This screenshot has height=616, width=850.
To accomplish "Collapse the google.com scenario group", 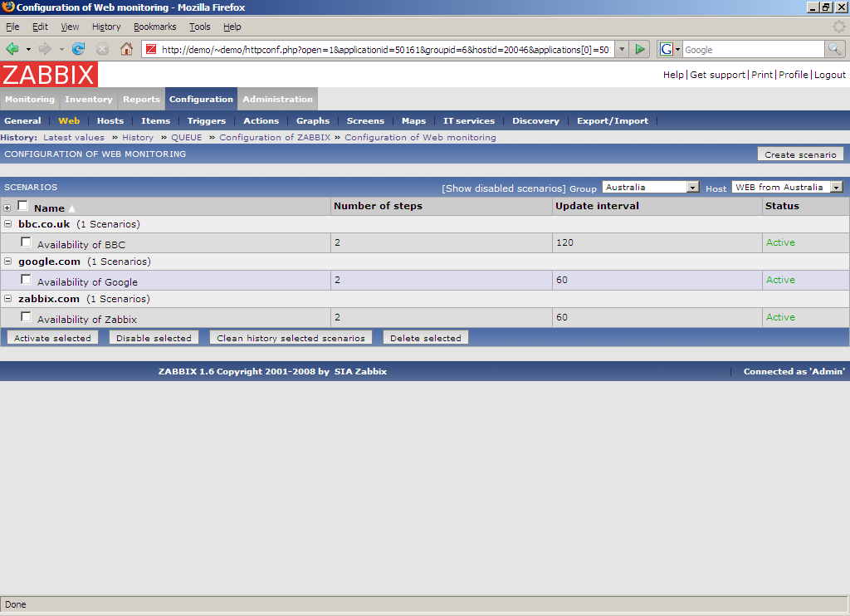I will [7, 261].
